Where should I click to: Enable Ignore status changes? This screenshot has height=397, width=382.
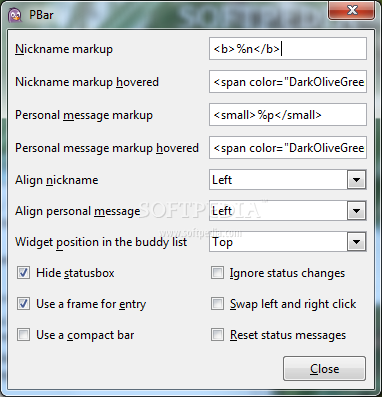(x=217, y=273)
